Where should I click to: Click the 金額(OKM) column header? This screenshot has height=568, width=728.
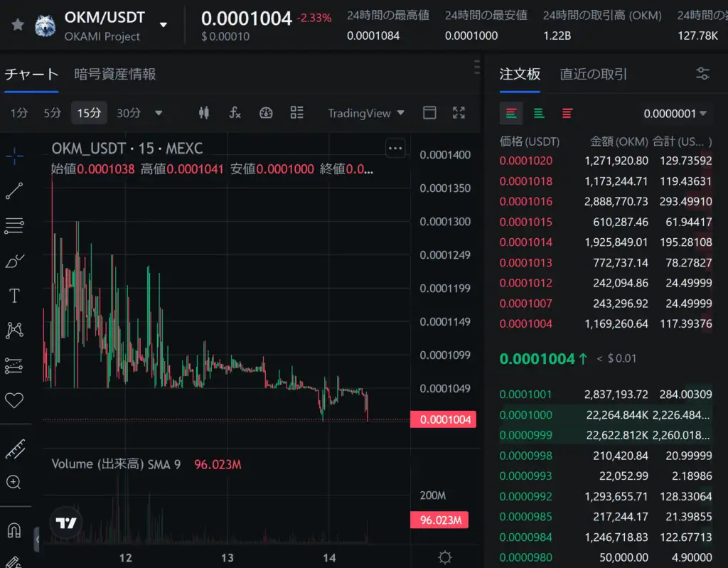pos(619,141)
